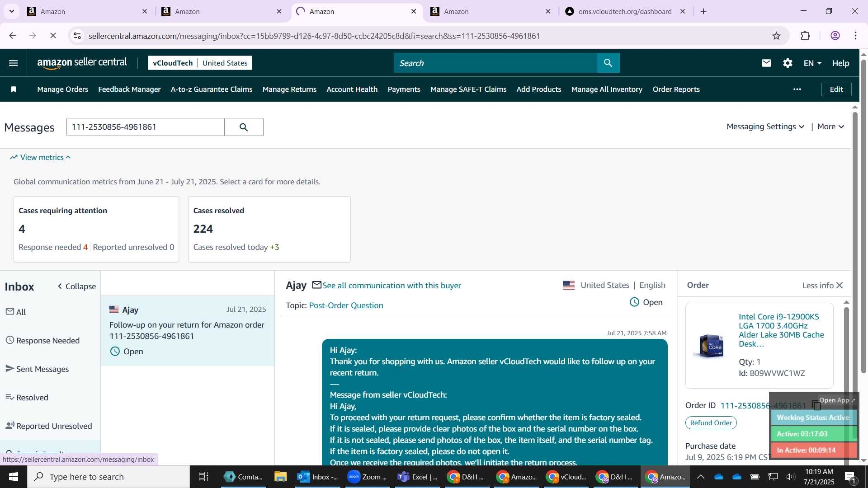Open Manage Returns menu
Image resolution: width=868 pixels, height=488 pixels.
coord(289,89)
